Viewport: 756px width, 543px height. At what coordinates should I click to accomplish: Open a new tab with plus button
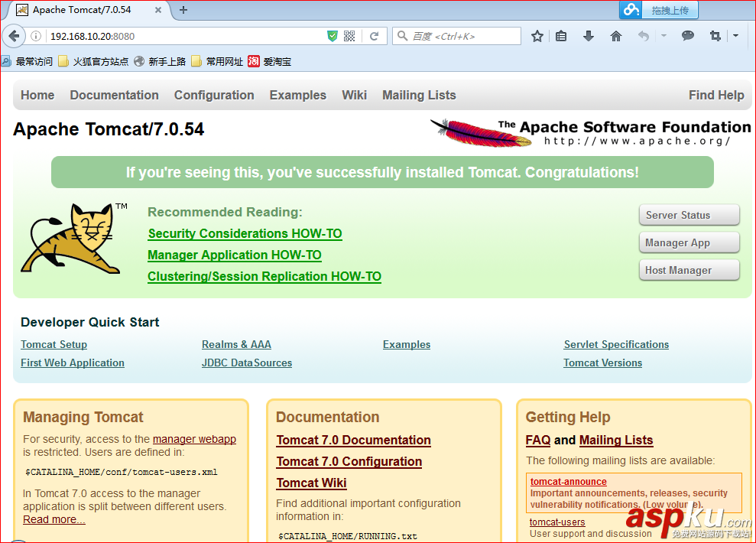pos(183,10)
